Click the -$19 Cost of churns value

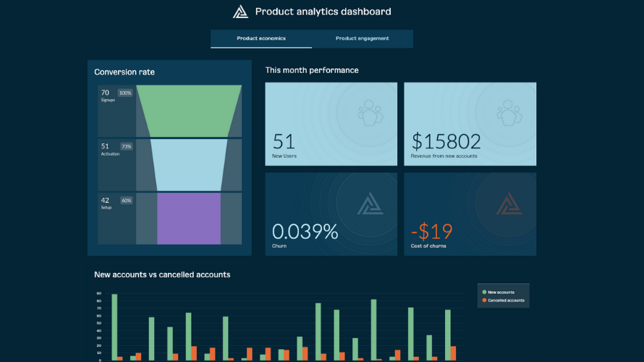432,232
